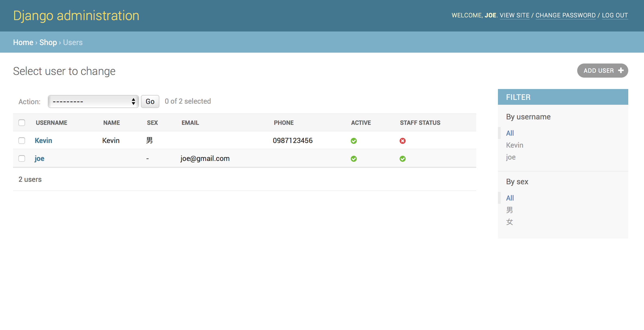Open the Change Password link
The height and width of the screenshot is (330, 644).
(565, 15)
